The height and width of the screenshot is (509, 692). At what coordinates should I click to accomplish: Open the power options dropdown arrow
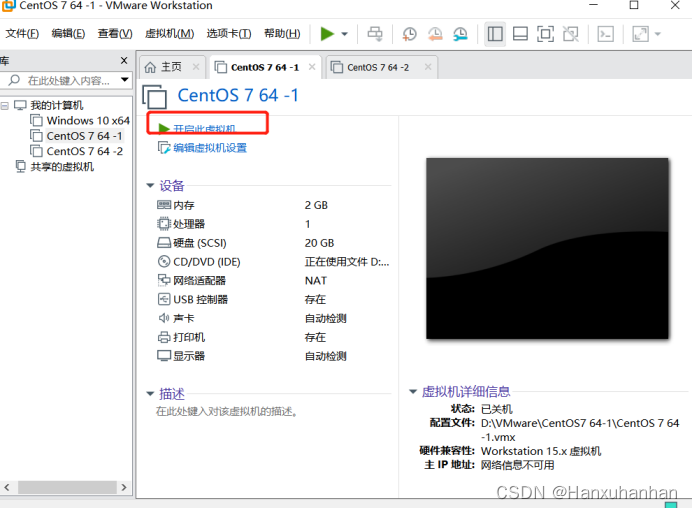coord(345,34)
